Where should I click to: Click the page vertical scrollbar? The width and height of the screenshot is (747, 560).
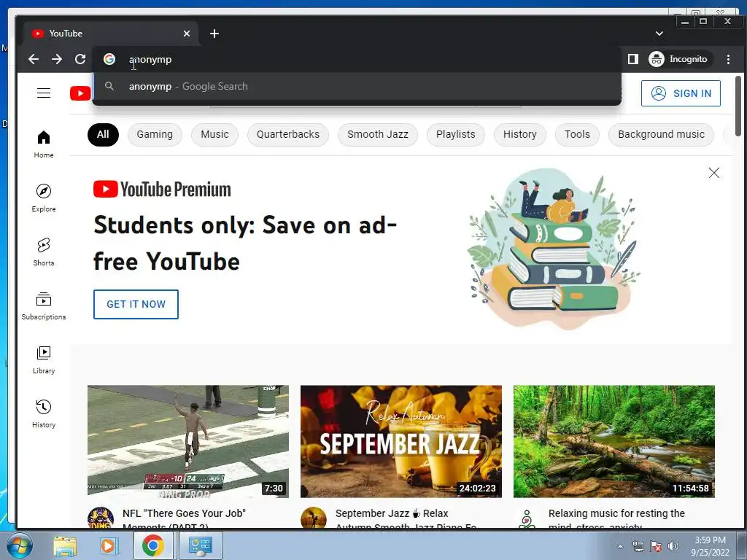pyautogui.click(x=738, y=106)
